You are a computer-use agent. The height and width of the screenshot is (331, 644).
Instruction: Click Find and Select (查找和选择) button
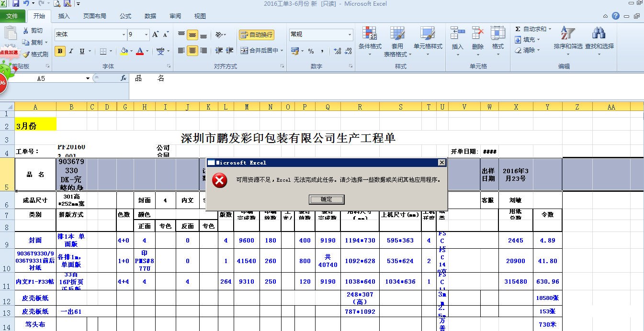pos(599,41)
